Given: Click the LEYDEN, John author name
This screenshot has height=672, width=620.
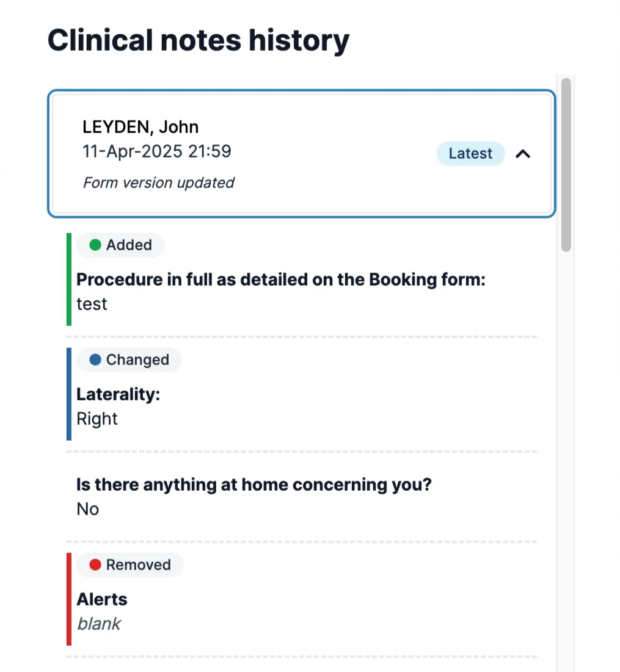Looking at the screenshot, I should pos(140,127).
